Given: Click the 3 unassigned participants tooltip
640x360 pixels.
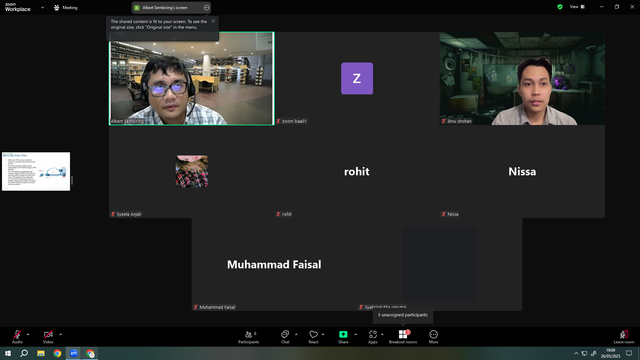Looking at the screenshot, I should coord(403,315).
